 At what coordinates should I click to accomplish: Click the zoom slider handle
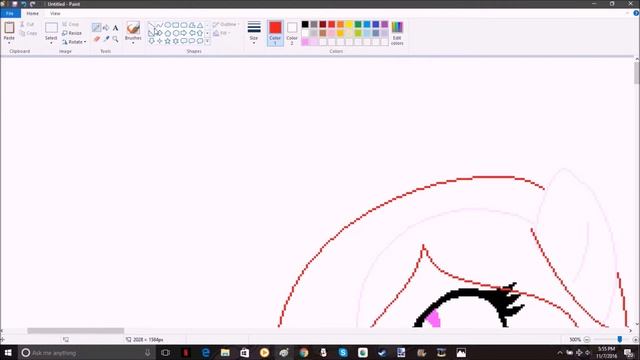click(x=620, y=340)
